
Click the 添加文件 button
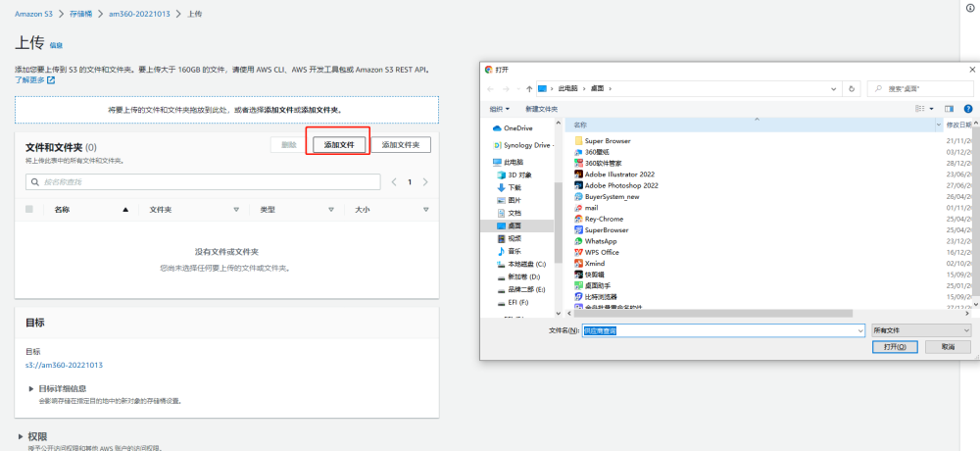click(339, 144)
